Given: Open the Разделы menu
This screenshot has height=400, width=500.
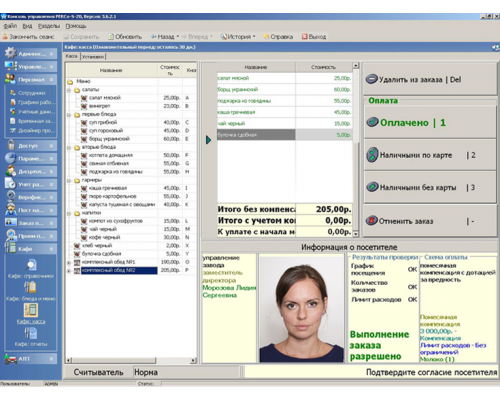Looking at the screenshot, I should click(x=49, y=26).
